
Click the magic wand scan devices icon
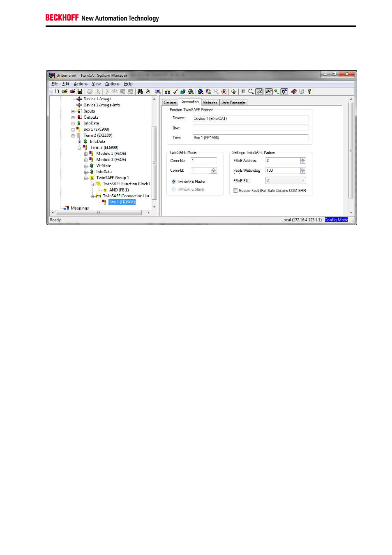point(216,92)
